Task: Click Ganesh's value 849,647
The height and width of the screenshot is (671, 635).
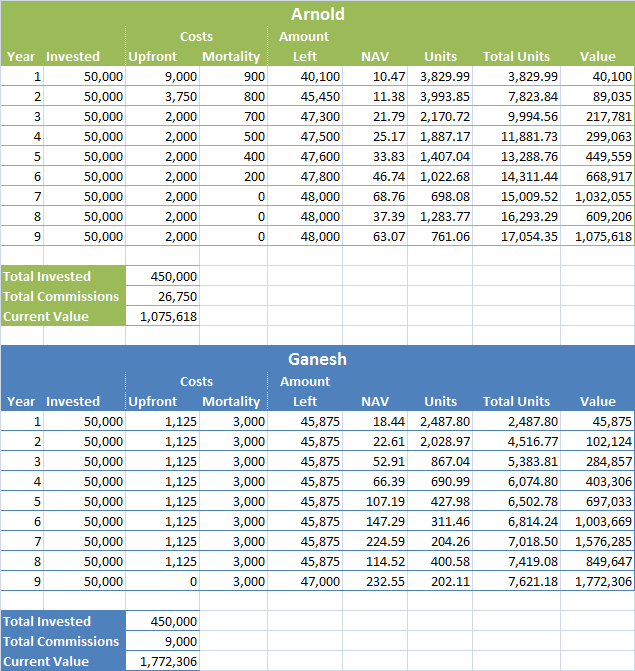Action: pos(608,561)
